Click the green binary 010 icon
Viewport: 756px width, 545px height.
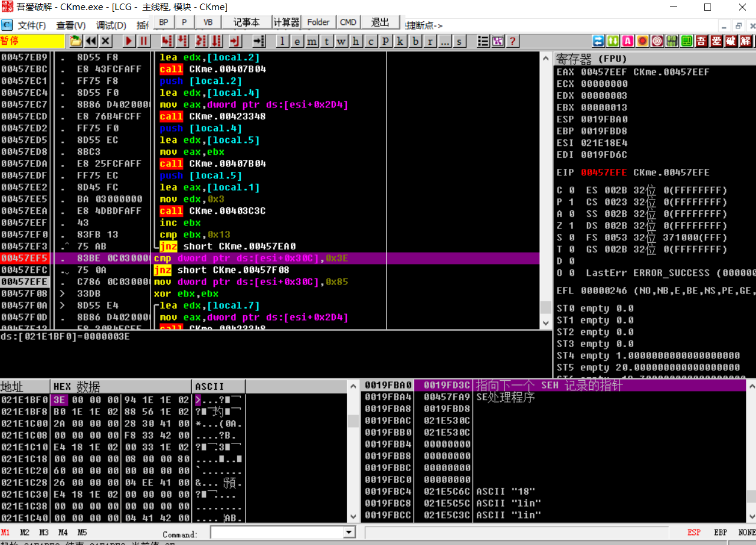pos(672,41)
